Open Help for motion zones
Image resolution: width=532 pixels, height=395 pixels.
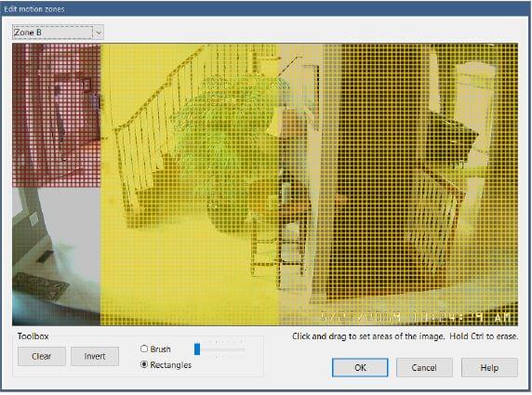[x=489, y=367]
